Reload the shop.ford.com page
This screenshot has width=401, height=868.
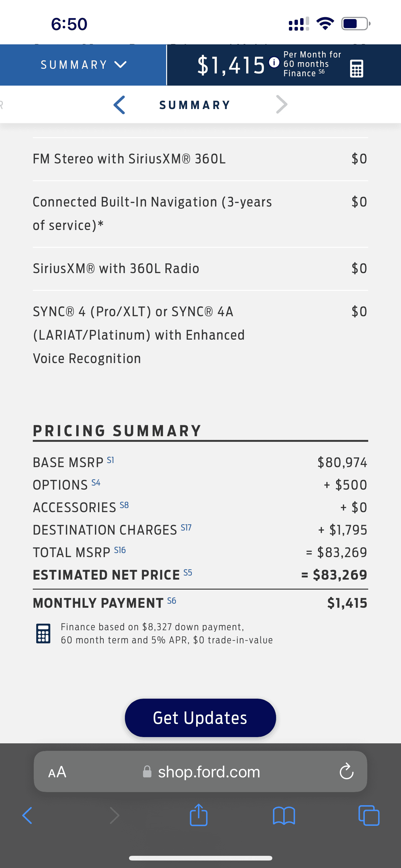tap(346, 771)
